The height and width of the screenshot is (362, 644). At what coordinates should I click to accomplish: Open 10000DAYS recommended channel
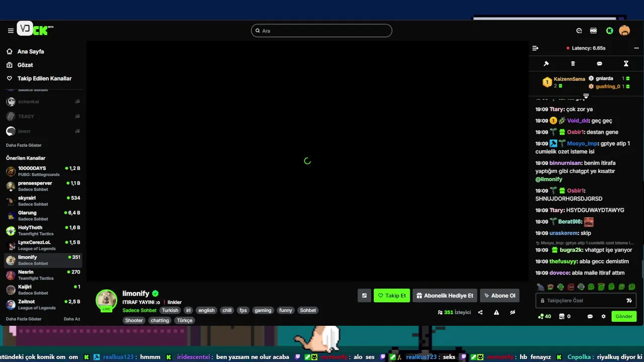click(43, 171)
